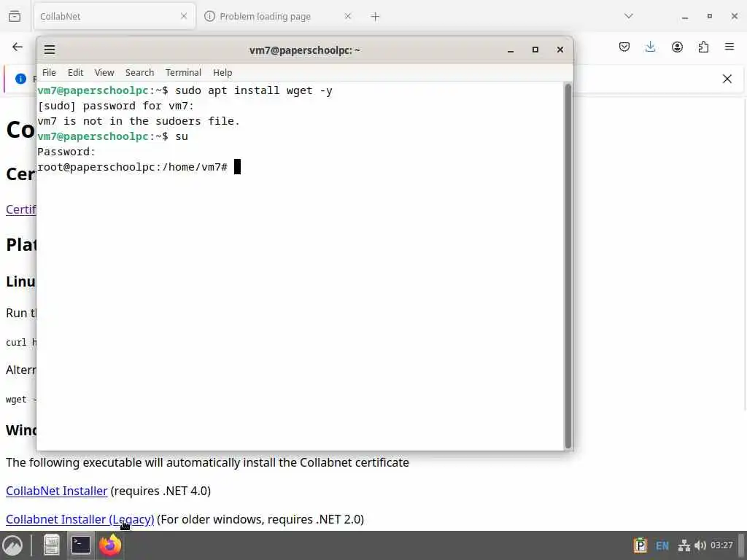Close the terminal window
The image size is (747, 560).
click(560, 50)
